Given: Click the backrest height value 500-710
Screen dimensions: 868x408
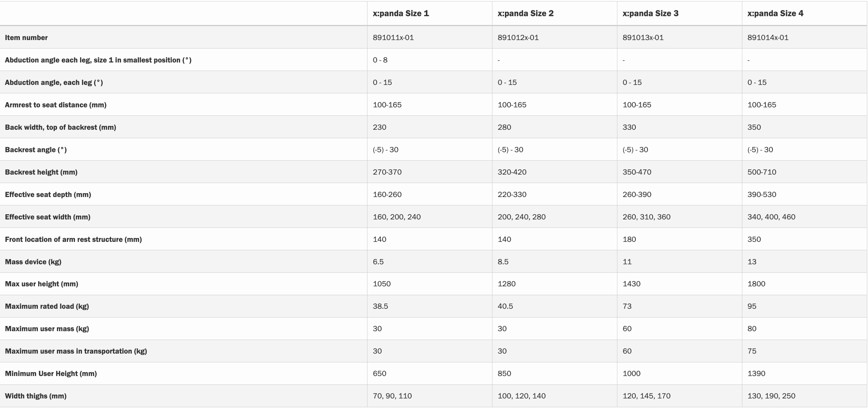Looking at the screenshot, I should pos(762,172).
